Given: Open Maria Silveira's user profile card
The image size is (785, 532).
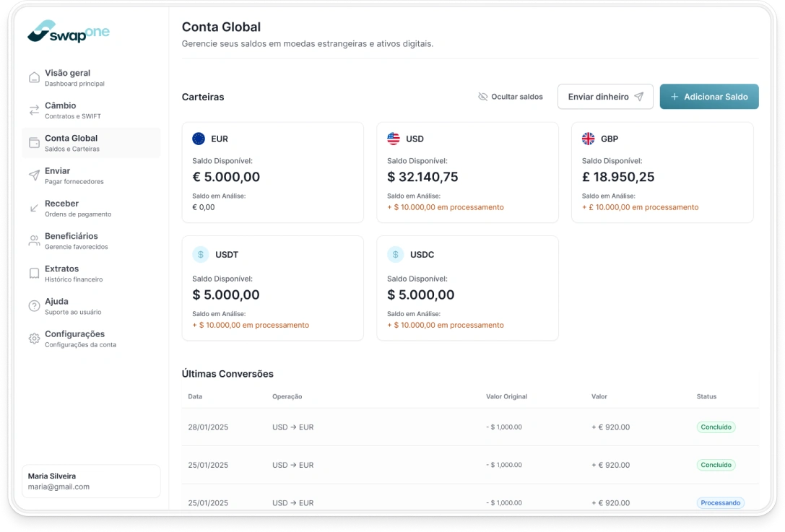Looking at the screenshot, I should [91, 481].
